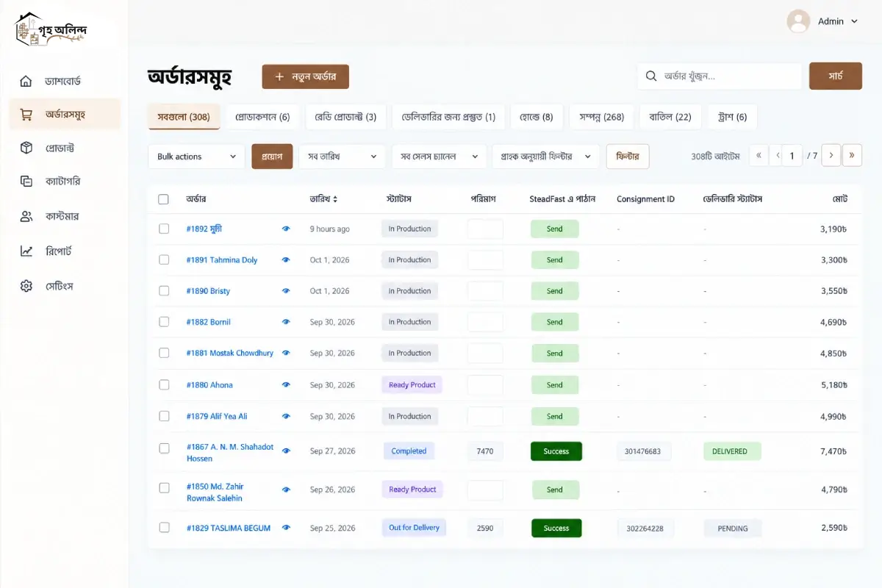Select checkbox for order #1829 TASLIMA BEGUM

(164, 528)
